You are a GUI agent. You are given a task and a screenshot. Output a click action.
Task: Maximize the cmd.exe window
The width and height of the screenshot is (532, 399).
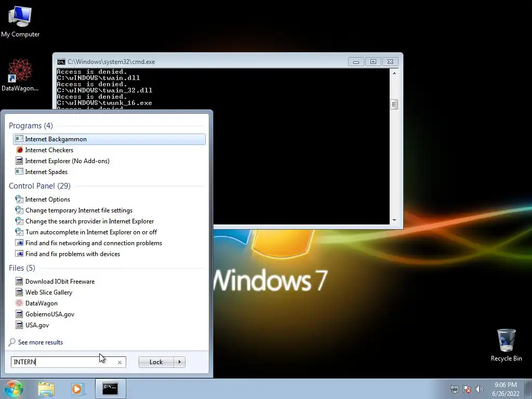pyautogui.click(x=373, y=62)
